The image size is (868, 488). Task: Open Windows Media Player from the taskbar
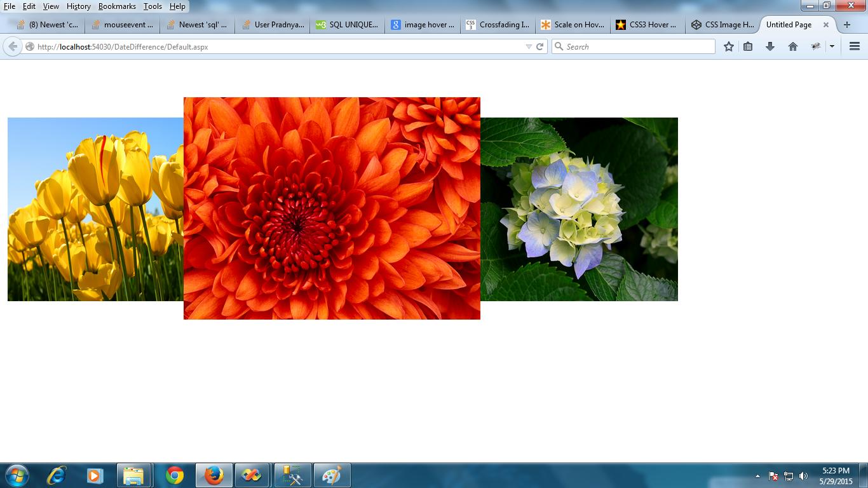(95, 475)
